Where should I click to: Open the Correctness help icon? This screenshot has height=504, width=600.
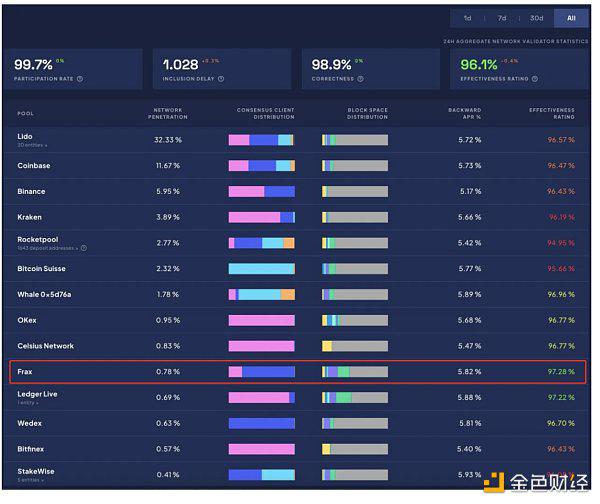(x=360, y=79)
